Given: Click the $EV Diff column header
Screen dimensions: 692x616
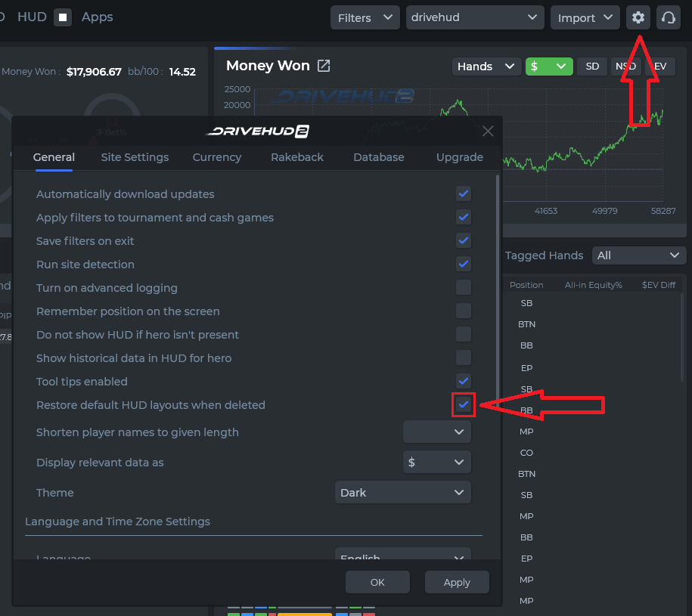Looking at the screenshot, I should click(x=659, y=285).
